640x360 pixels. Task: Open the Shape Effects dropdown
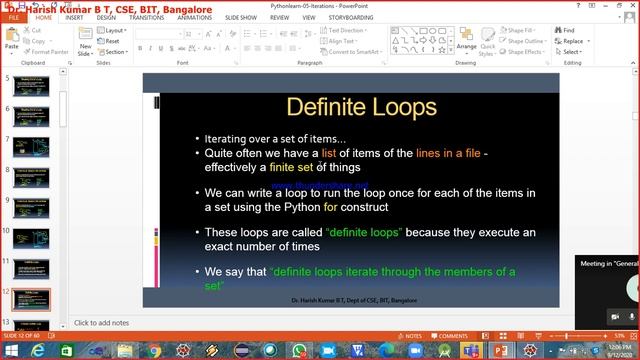click(x=522, y=52)
